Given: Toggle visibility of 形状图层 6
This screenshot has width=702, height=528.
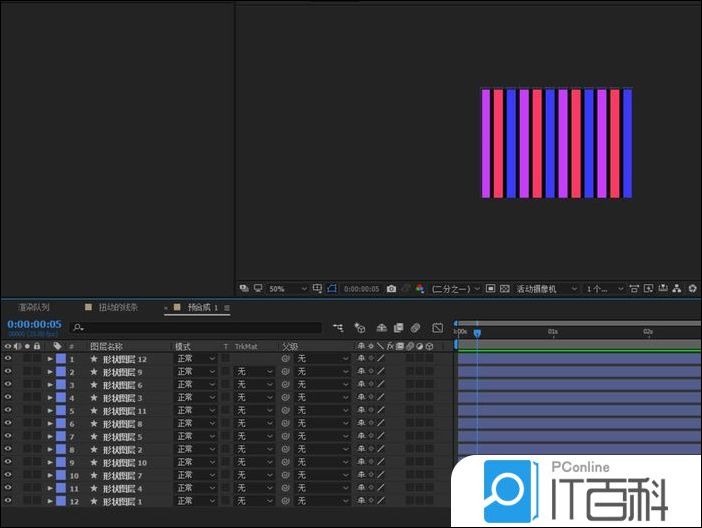Looking at the screenshot, I should (x=8, y=384).
